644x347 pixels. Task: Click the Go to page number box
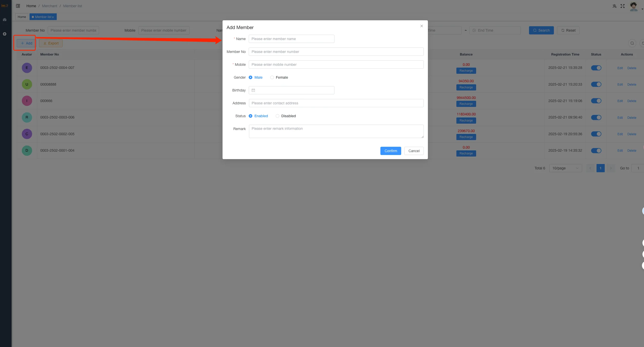point(638,168)
